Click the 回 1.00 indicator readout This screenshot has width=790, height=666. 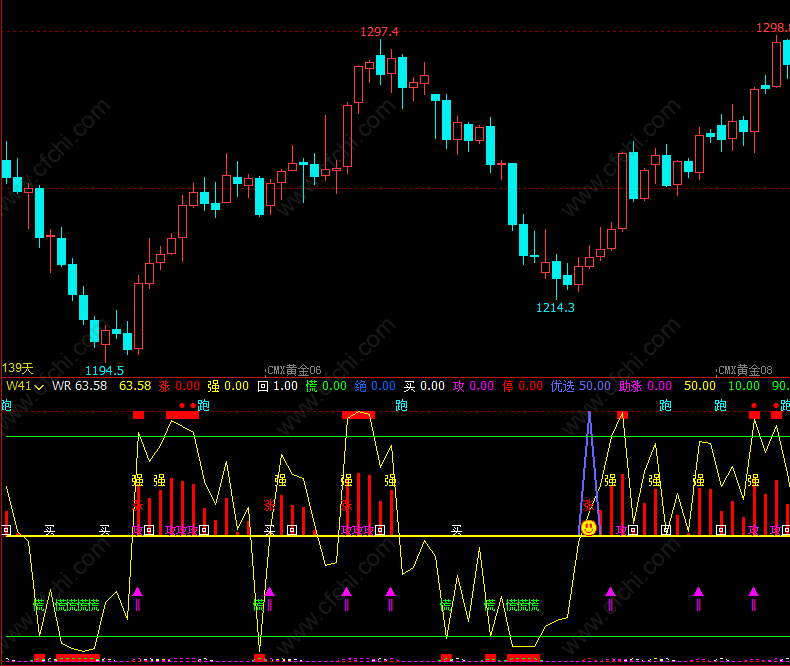click(278, 386)
